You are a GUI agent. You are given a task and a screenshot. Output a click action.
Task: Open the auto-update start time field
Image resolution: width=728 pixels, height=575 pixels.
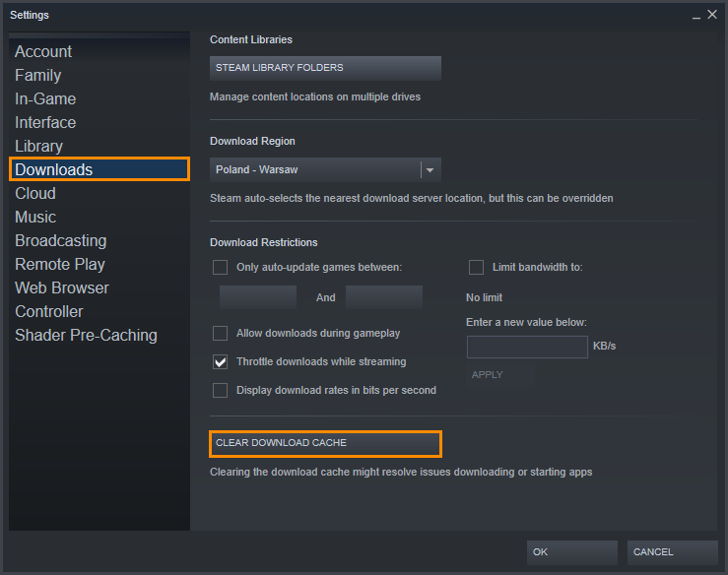[x=258, y=297]
